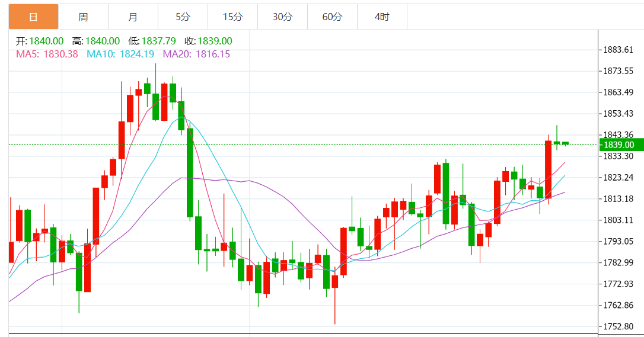The height and width of the screenshot is (337, 644).
Task: Click the 1863.49 price axis label
Action: click(618, 92)
